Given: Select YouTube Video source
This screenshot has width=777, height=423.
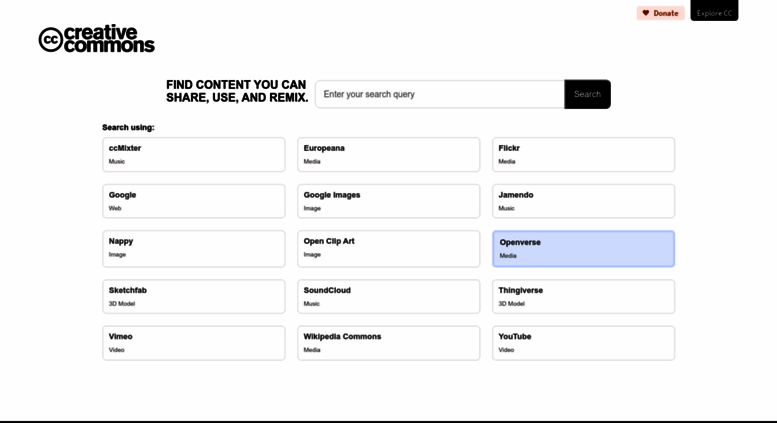Looking at the screenshot, I should pos(583,343).
